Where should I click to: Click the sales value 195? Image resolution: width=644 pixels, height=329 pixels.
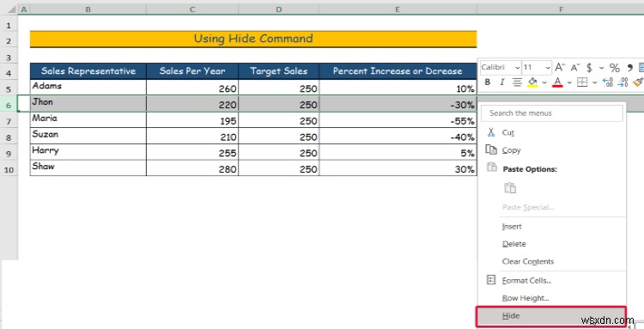coord(192,119)
